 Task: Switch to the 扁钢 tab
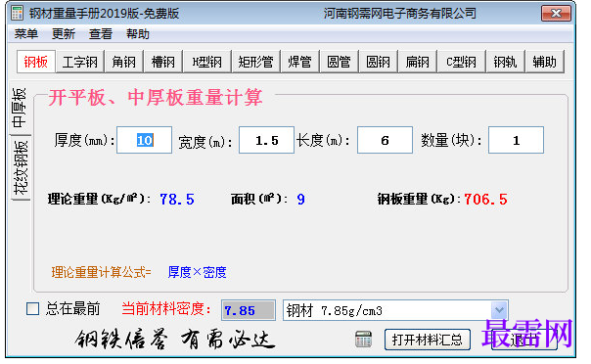[x=417, y=62]
